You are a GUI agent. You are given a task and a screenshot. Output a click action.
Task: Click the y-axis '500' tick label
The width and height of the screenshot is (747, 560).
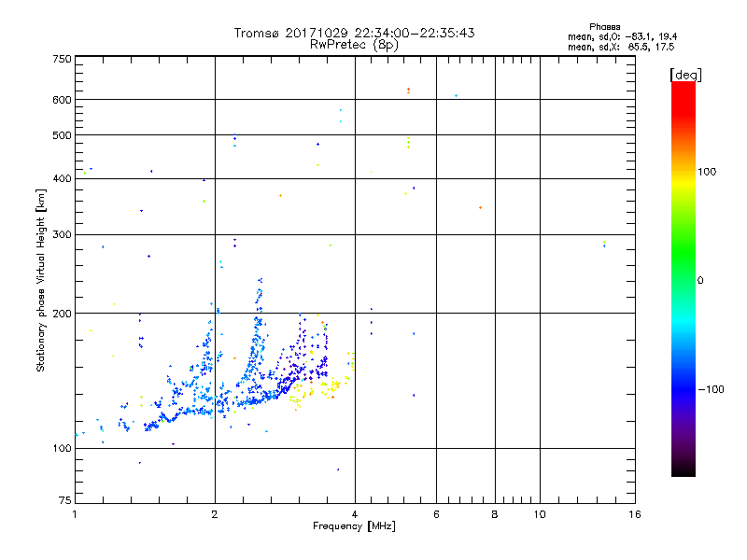click(62, 135)
